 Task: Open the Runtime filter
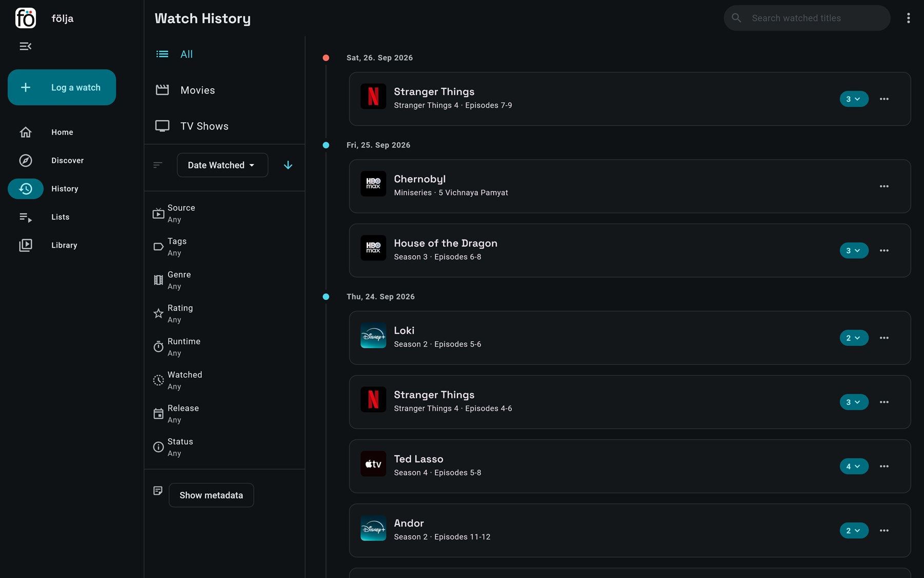tap(224, 347)
